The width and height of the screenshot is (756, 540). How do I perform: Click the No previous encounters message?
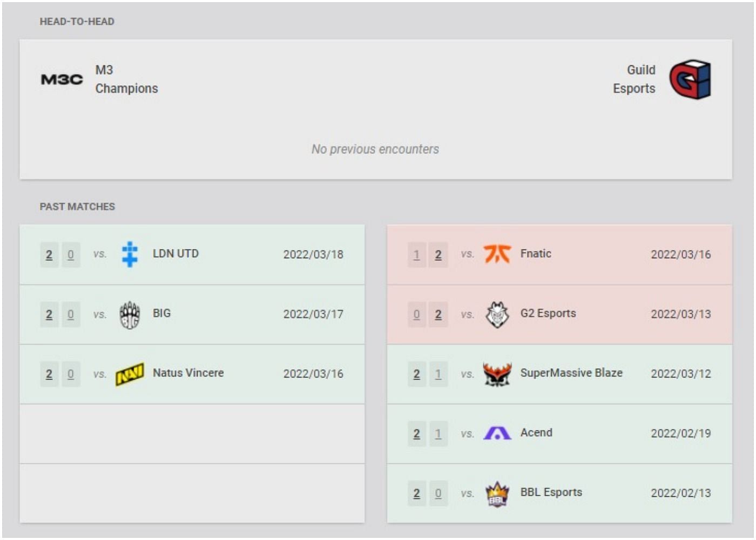[375, 149]
